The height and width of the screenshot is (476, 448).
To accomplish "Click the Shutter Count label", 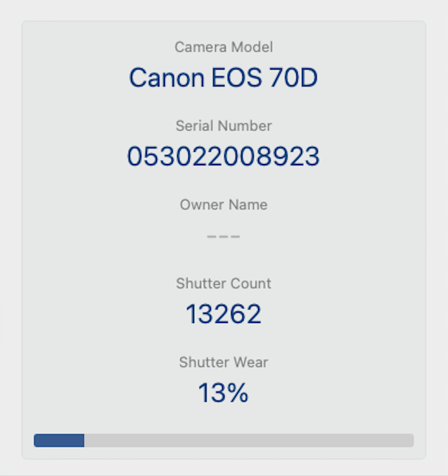I will [x=224, y=283].
